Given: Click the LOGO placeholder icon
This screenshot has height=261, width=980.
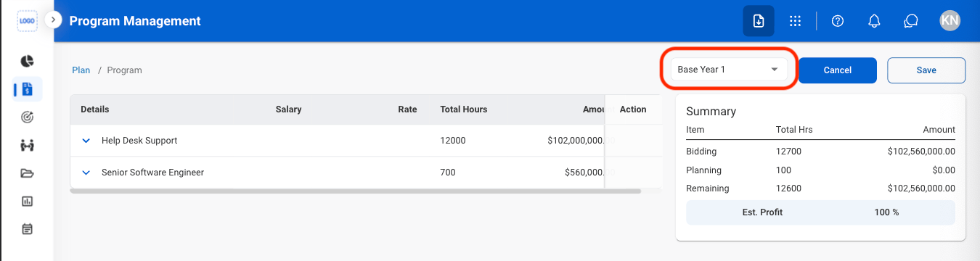Looking at the screenshot, I should tap(27, 21).
